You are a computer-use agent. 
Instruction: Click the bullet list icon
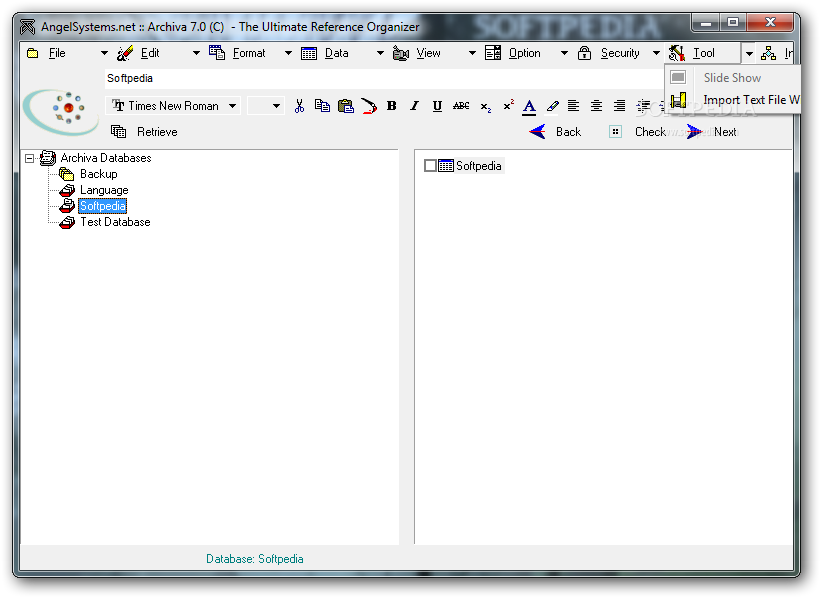coord(644,106)
